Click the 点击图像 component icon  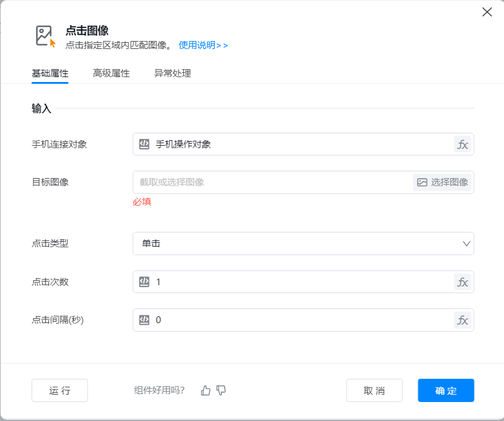(x=45, y=37)
